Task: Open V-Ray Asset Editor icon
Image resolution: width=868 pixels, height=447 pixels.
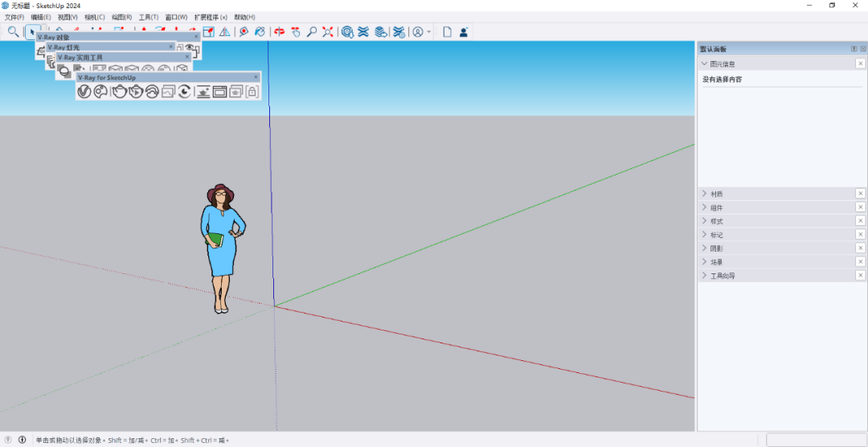Action: tap(84, 92)
